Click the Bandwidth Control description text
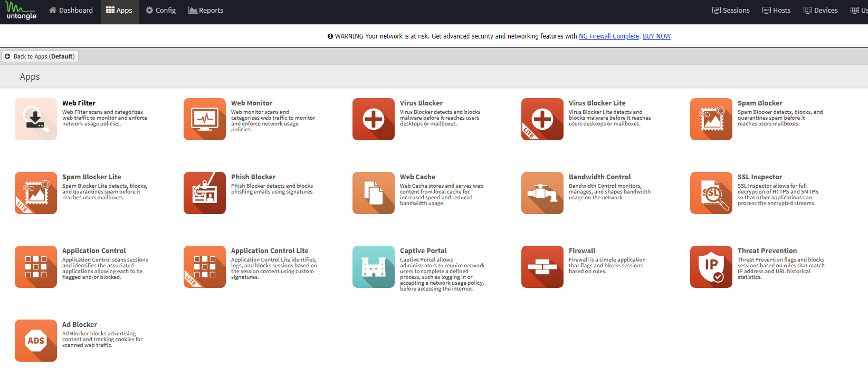 609,192
